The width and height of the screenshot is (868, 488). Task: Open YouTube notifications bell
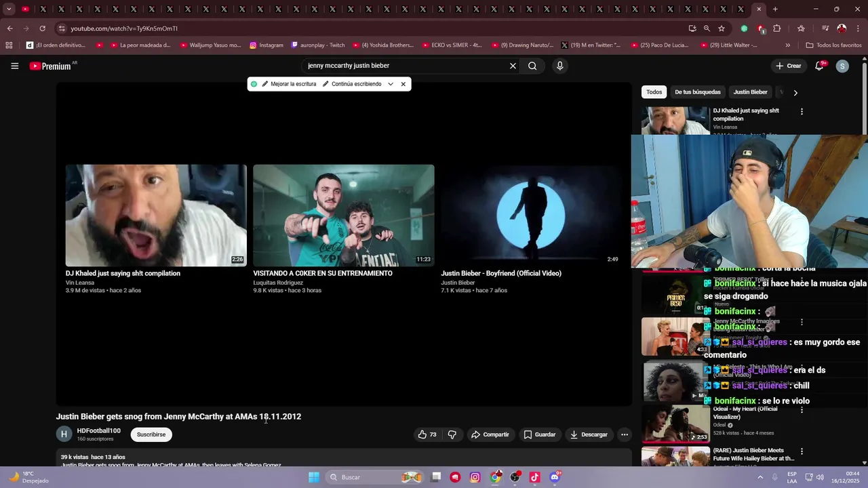819,66
